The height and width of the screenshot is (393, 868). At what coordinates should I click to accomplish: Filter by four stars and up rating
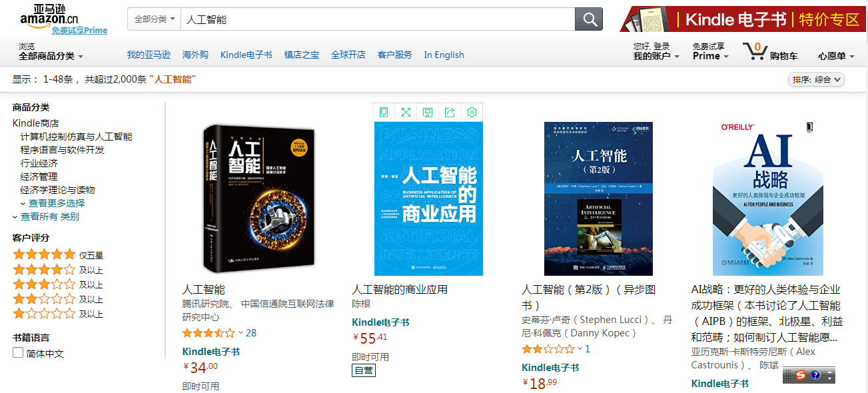pyautogui.click(x=44, y=270)
